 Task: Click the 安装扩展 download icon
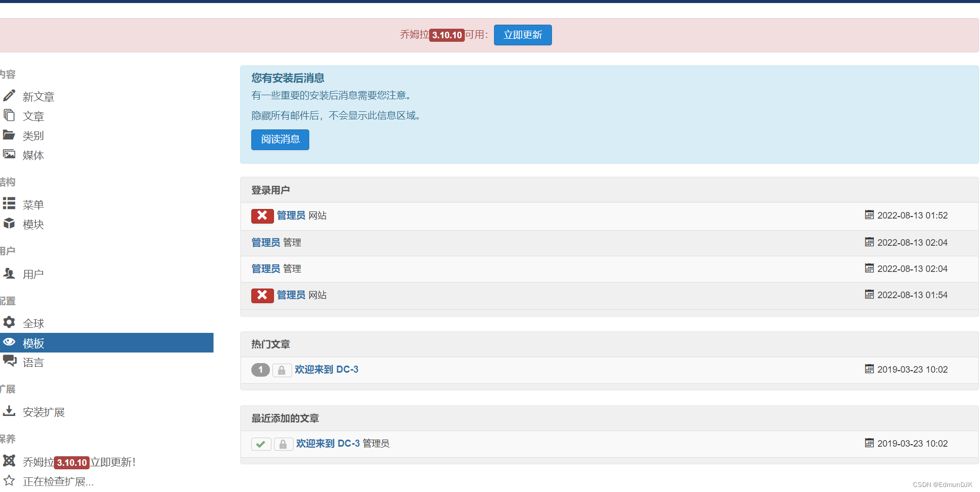(9, 411)
